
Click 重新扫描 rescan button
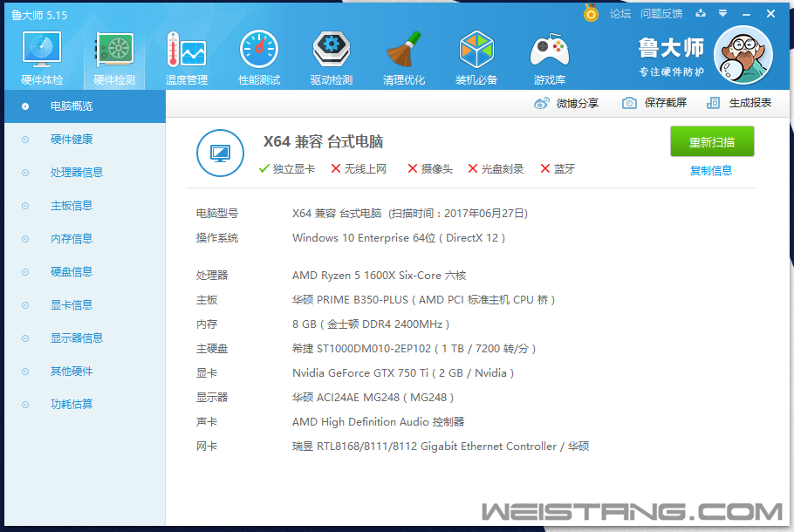point(712,142)
